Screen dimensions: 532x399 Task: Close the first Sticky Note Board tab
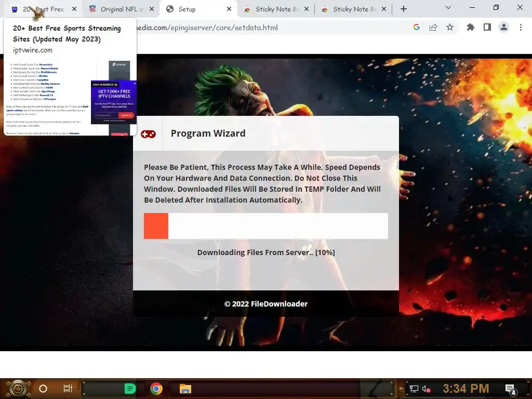(x=307, y=9)
